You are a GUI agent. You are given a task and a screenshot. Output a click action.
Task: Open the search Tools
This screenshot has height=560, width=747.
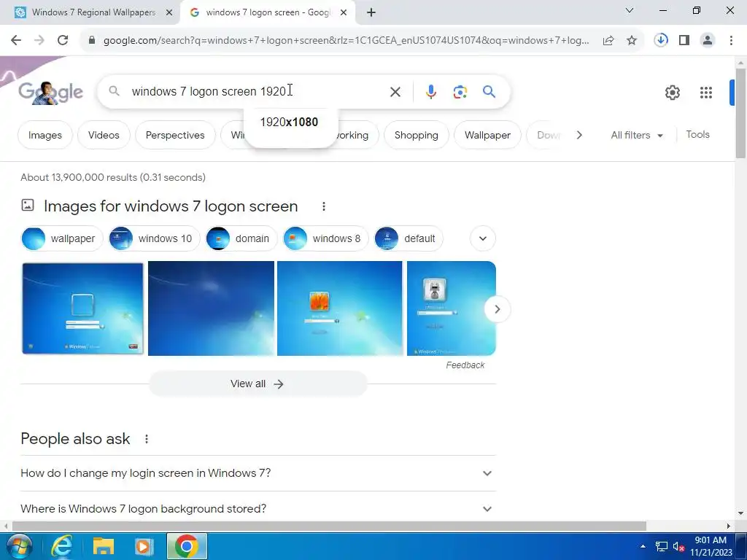(697, 135)
